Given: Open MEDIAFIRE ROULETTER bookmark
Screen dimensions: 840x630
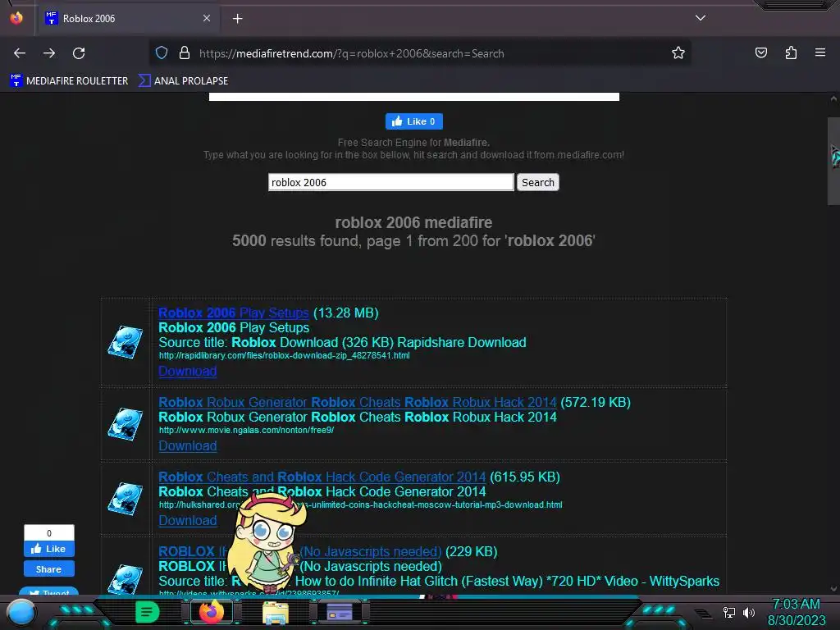Looking at the screenshot, I should click(x=69, y=81).
